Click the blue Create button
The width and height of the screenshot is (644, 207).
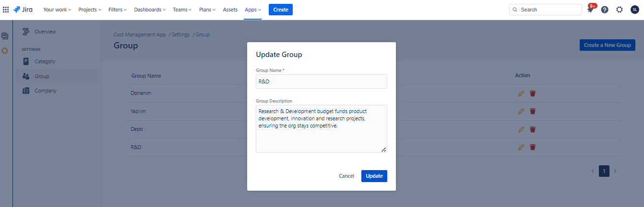(281, 10)
